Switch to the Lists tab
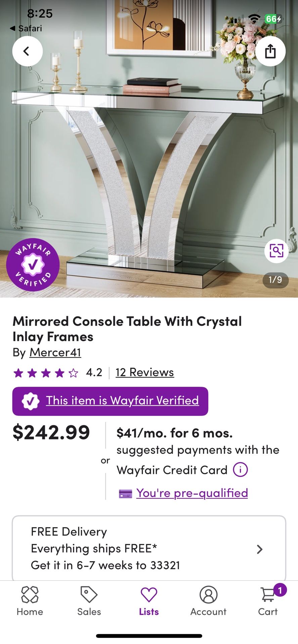The width and height of the screenshot is (298, 644). click(149, 601)
